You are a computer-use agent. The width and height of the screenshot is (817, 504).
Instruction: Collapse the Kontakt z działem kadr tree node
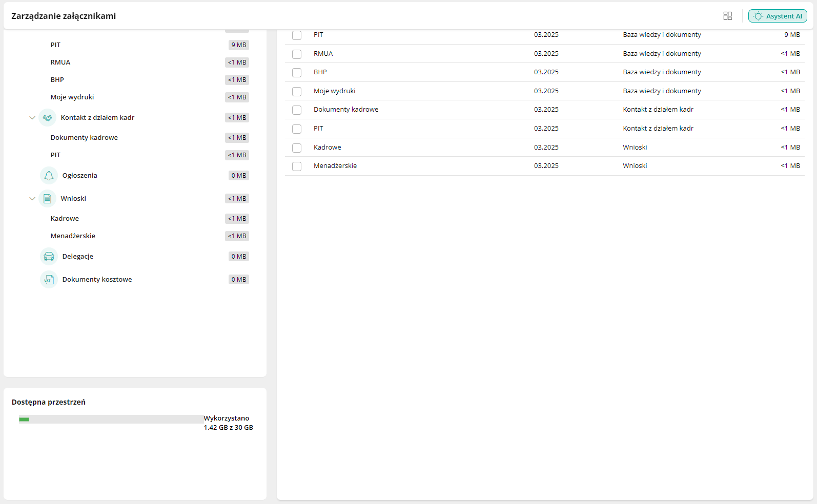[x=32, y=118]
